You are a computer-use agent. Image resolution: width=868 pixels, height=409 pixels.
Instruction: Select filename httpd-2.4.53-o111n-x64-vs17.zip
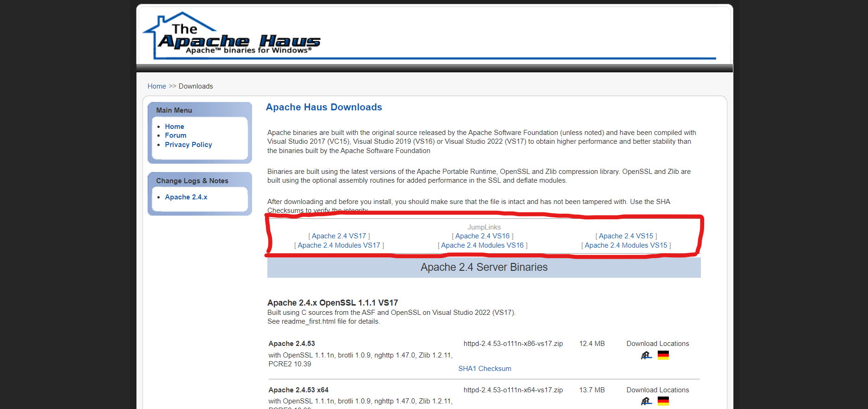pos(513,390)
